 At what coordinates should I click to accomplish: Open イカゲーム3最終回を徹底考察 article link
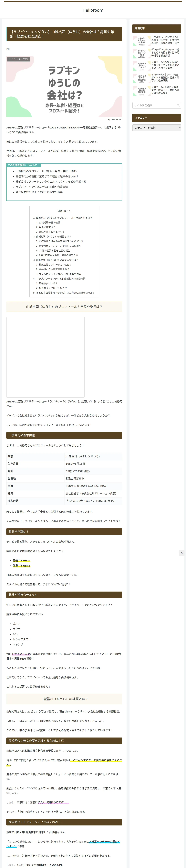coord(165,90)
